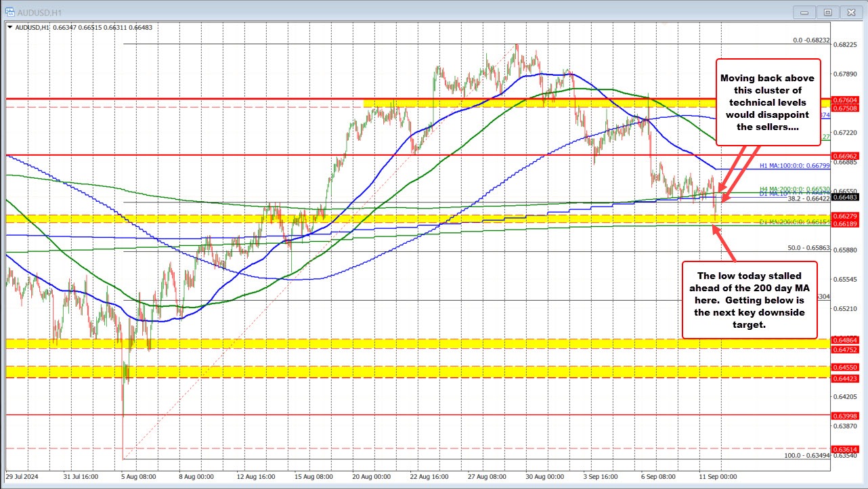Viewport: 868px width, 489px height.
Task: Click the minimize window button
Action: click(804, 12)
